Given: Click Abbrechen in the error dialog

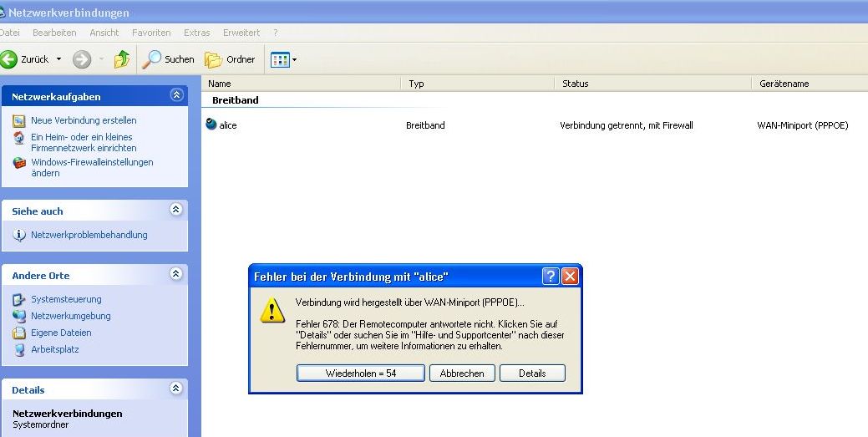Looking at the screenshot, I should click(462, 373).
